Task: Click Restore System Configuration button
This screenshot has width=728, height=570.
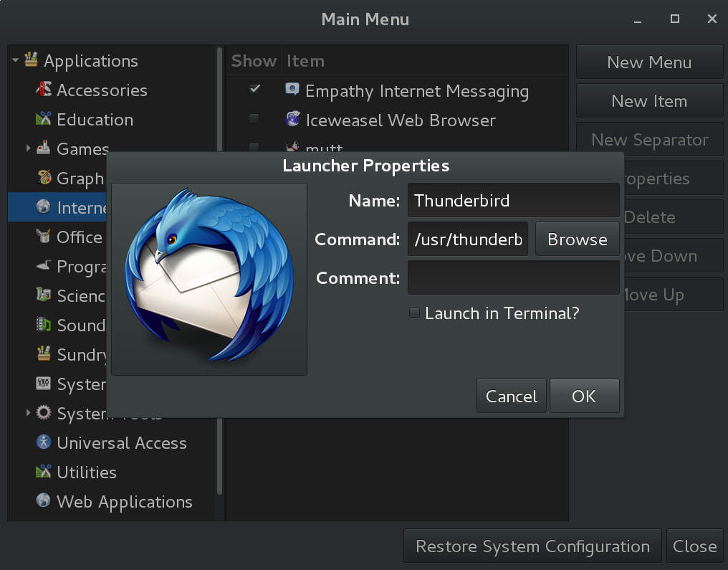Action: point(532,546)
